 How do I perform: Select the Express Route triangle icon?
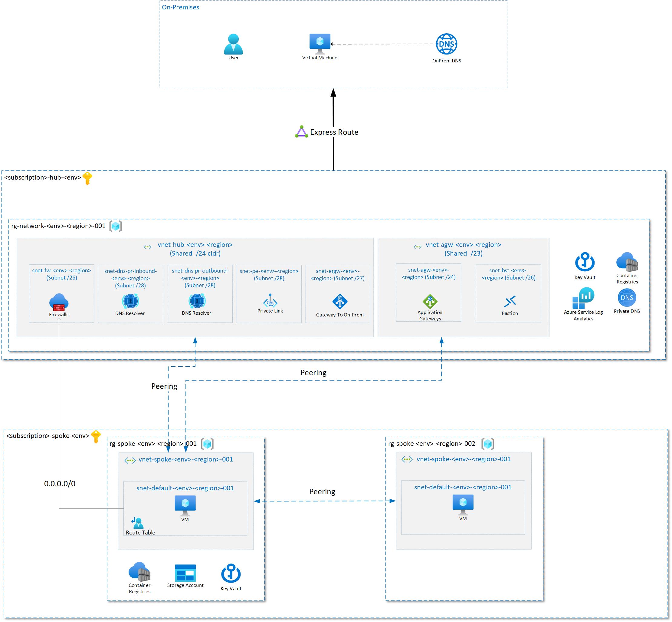point(301,132)
